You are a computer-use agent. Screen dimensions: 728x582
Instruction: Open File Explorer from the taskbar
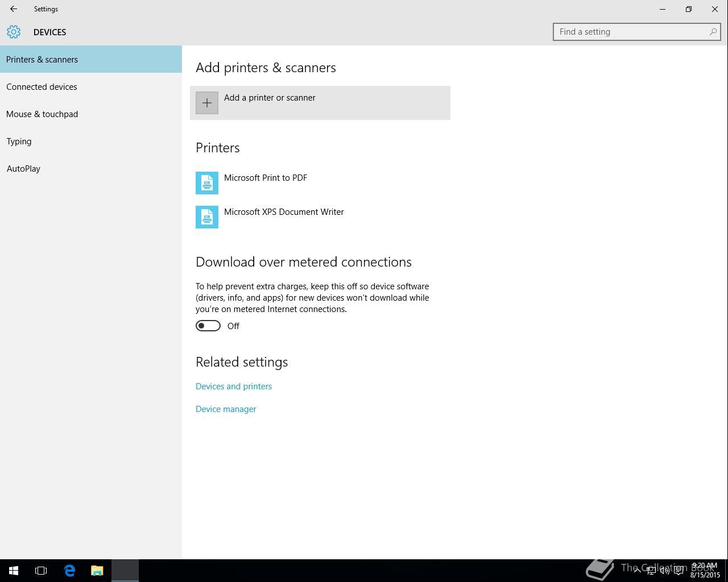[x=97, y=571]
